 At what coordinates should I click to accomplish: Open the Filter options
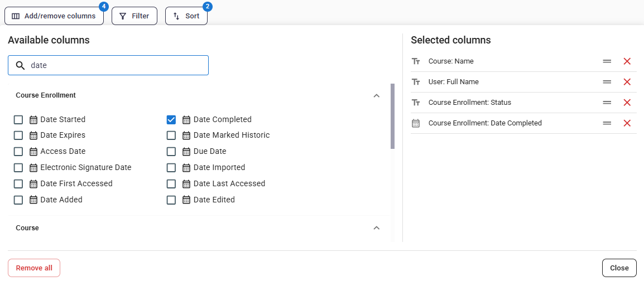134,16
